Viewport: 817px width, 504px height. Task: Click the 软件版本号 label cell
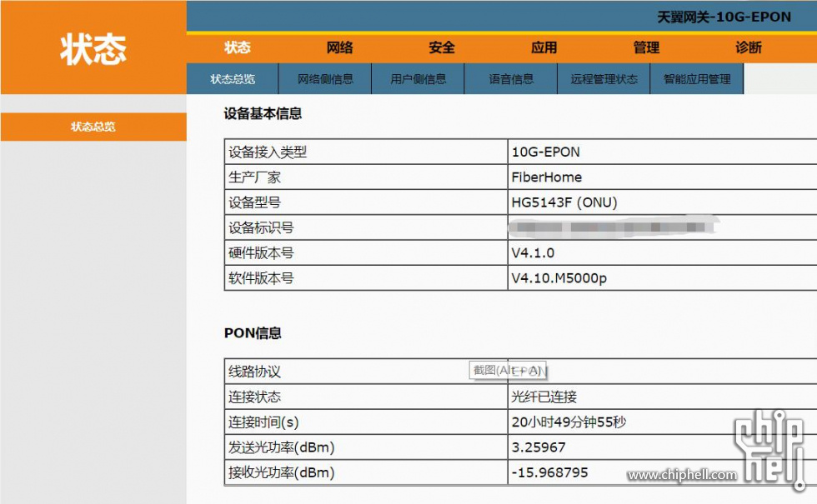[x=366, y=278]
